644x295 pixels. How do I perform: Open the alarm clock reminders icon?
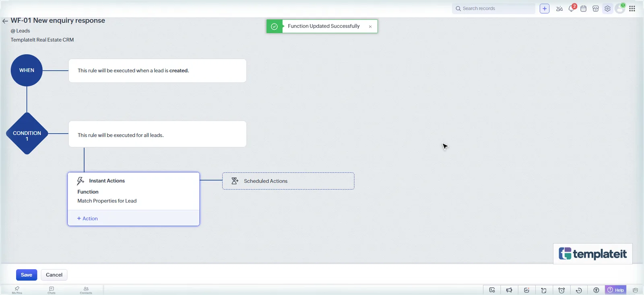[561, 290]
